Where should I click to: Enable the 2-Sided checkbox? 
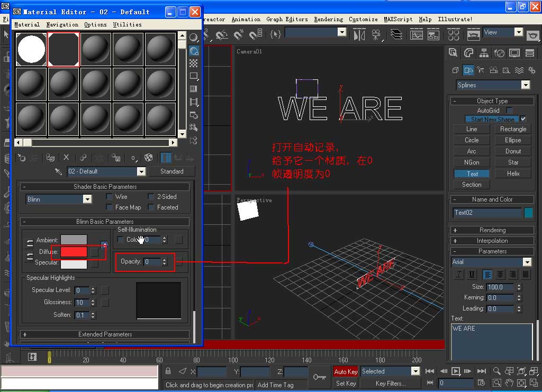(x=151, y=196)
